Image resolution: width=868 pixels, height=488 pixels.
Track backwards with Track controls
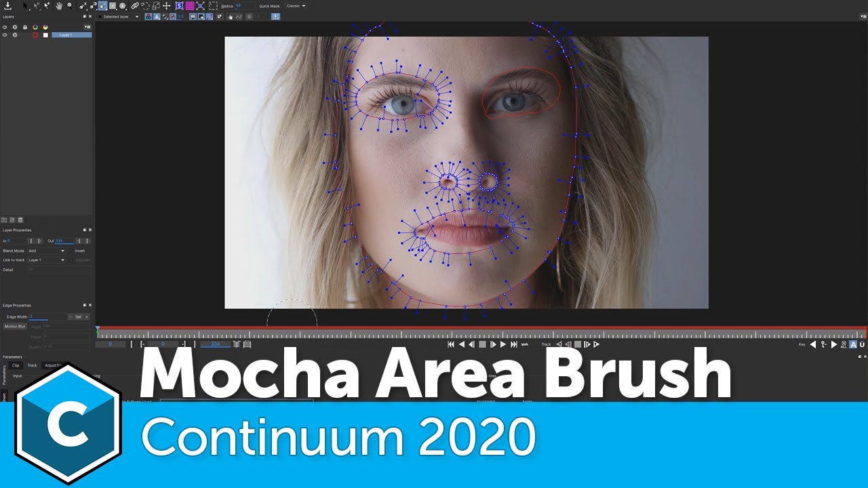point(559,344)
